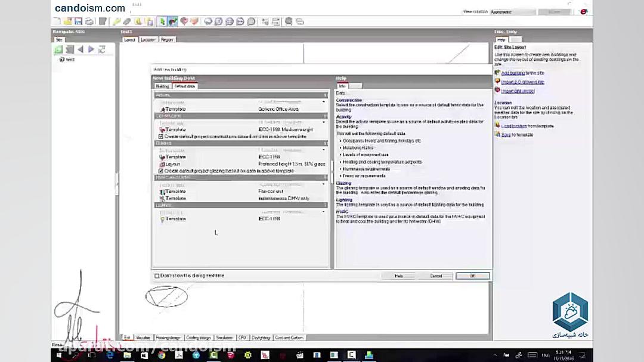The width and height of the screenshot is (644, 362).
Task: Click the navigator refresh icon
Action: coord(102,49)
